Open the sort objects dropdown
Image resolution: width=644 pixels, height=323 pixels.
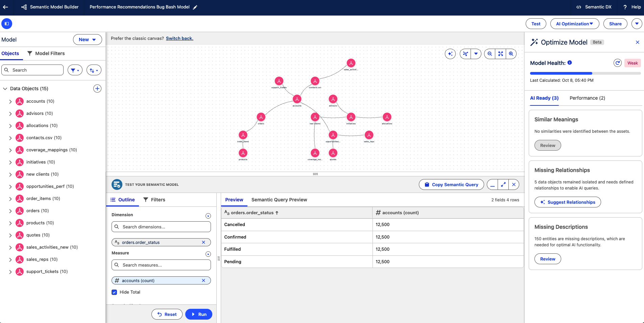pyautogui.click(x=94, y=70)
